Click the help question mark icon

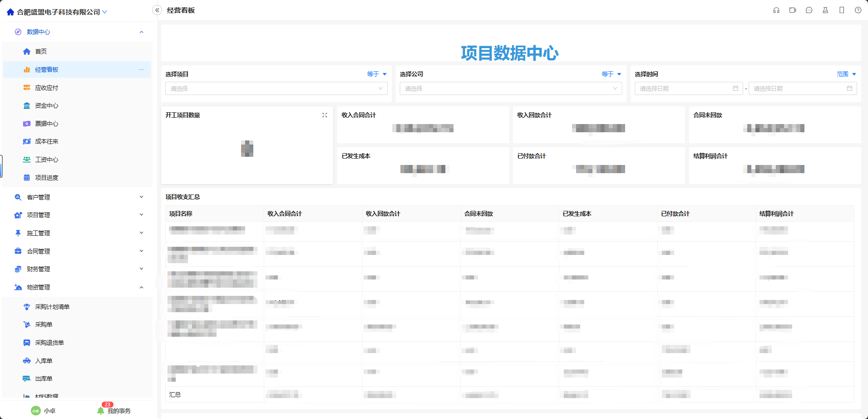click(x=858, y=10)
